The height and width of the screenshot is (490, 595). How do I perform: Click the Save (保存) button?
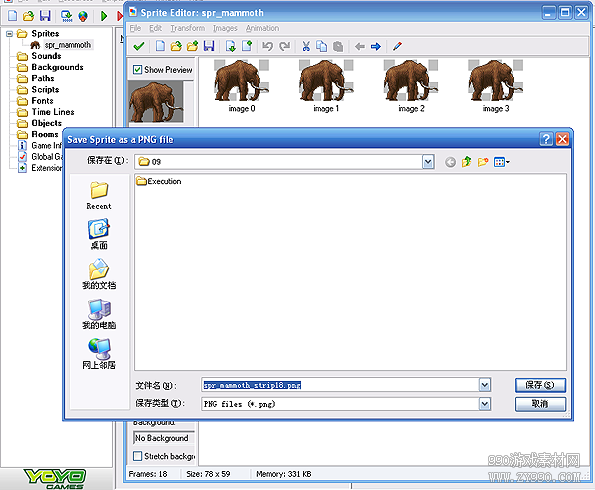point(540,385)
